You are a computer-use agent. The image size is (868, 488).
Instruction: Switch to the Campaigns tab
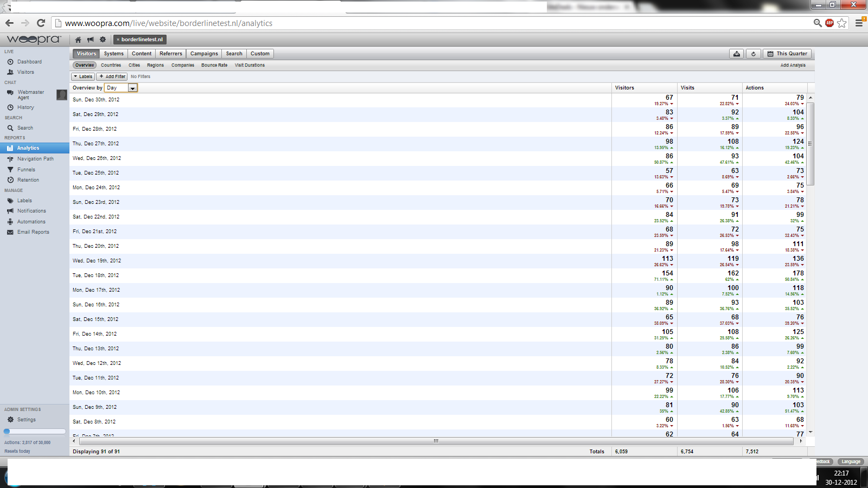click(x=204, y=54)
